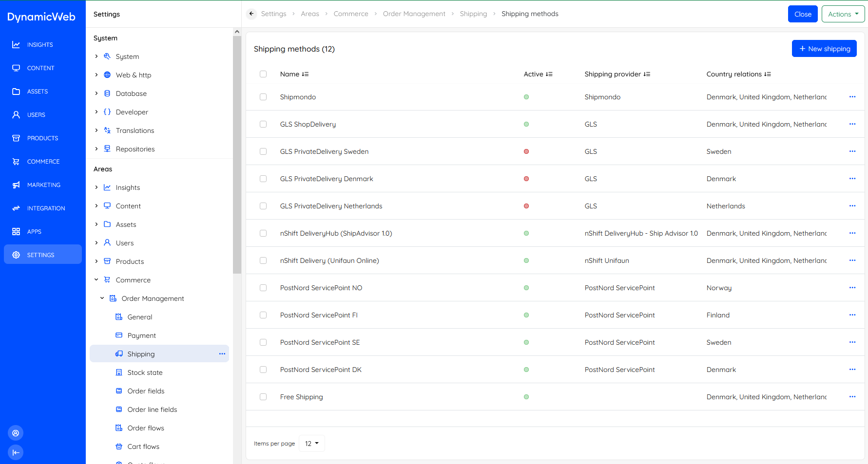Viewport: 868px width, 464px height.
Task: Click the Content monitor icon in main sidebar
Action: [16, 68]
